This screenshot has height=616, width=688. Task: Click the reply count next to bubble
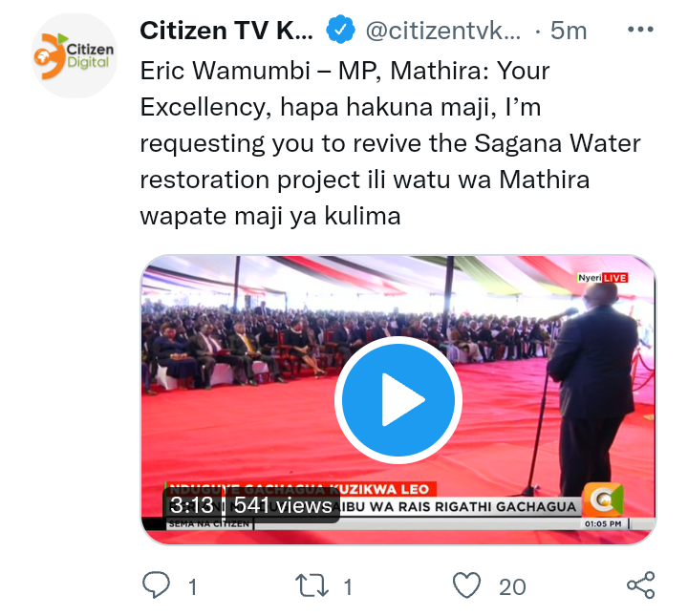pyautogui.click(x=192, y=587)
